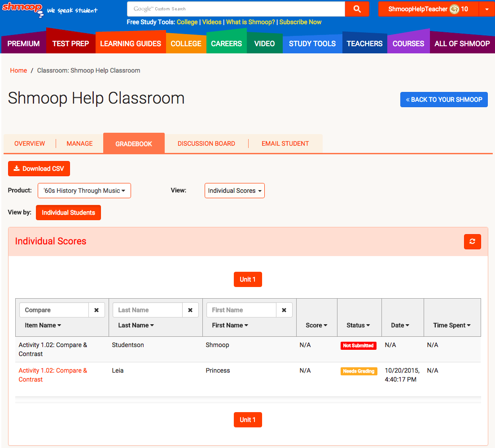Open the ShmoopHelpTeacher account button
The height and width of the screenshot is (448, 495).
point(429,9)
